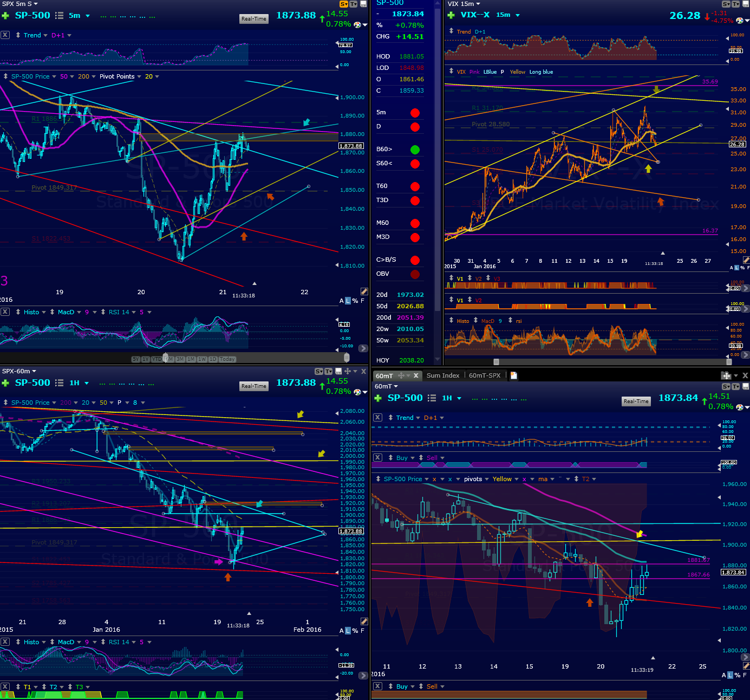750x700 pixels.
Task: Click orange S style button in SPX 5m chart
Action: pos(344,4)
